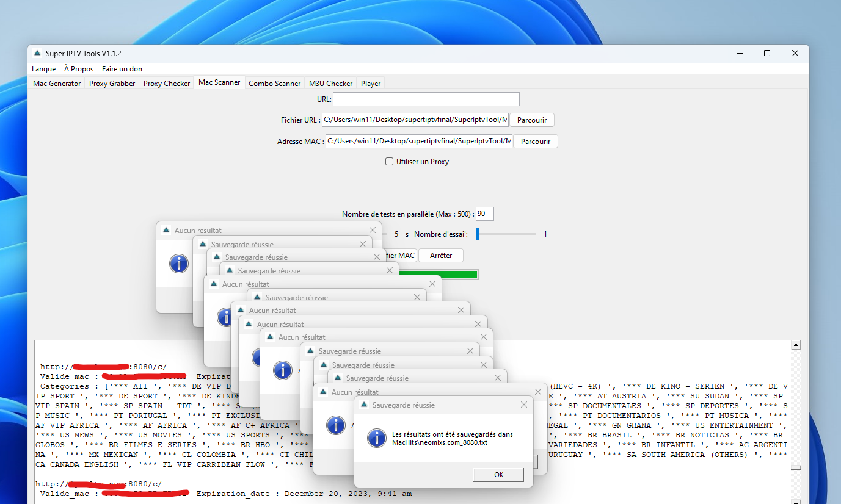Minimize the Super IPTV Tools window

[x=739, y=54]
